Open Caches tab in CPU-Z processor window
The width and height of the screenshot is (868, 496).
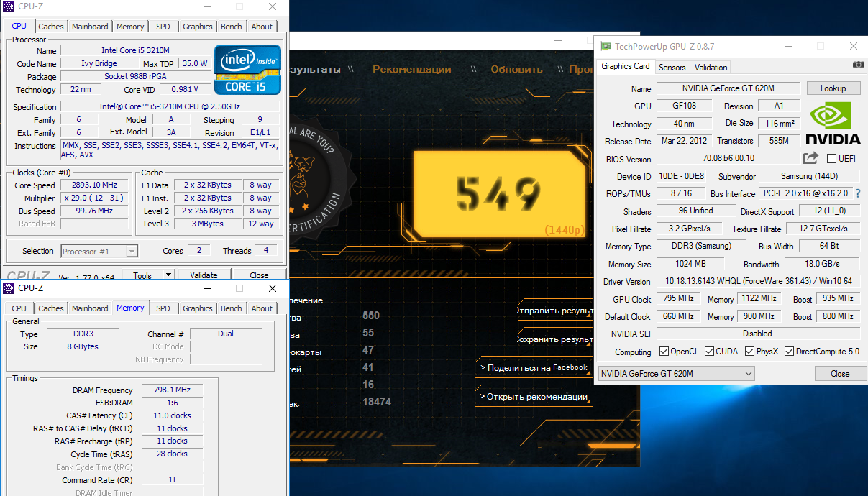[x=51, y=27]
